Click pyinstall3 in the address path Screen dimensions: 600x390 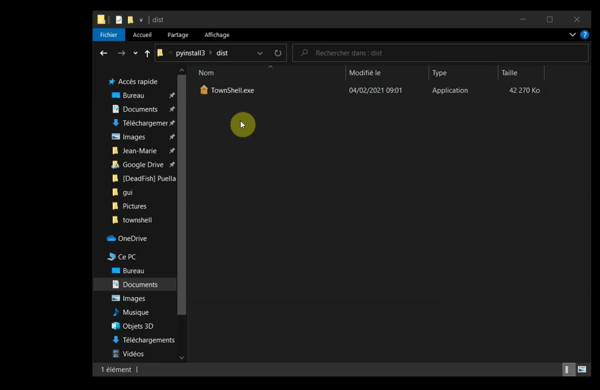190,53
